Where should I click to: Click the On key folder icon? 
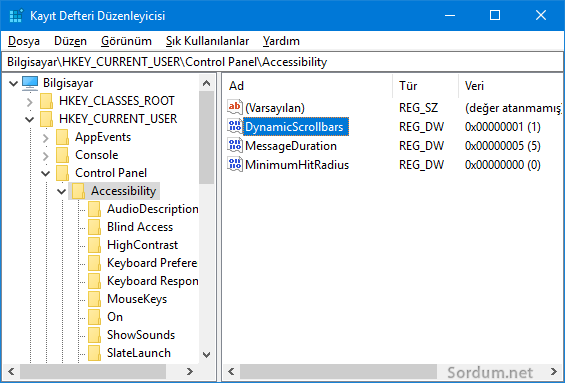pyautogui.click(x=94, y=317)
